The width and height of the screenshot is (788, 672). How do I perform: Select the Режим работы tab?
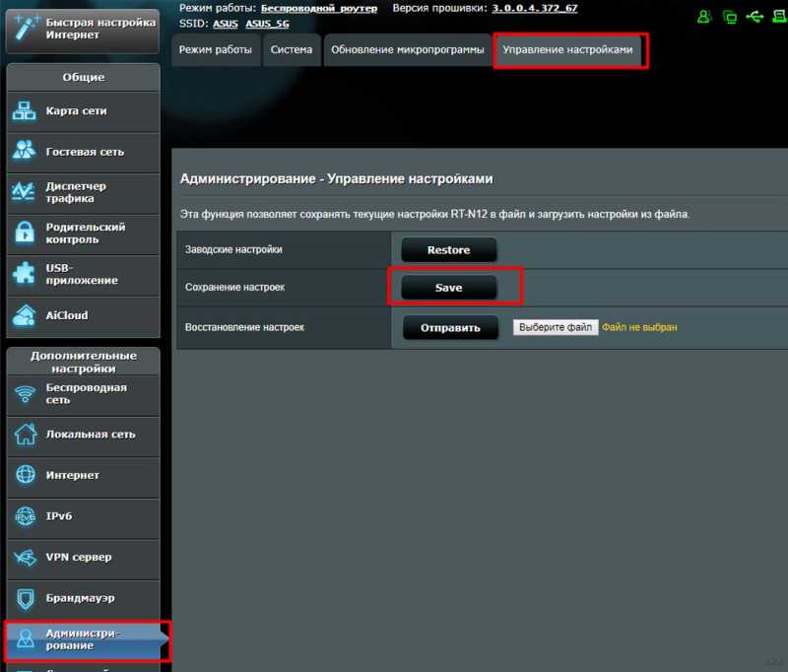[216, 49]
